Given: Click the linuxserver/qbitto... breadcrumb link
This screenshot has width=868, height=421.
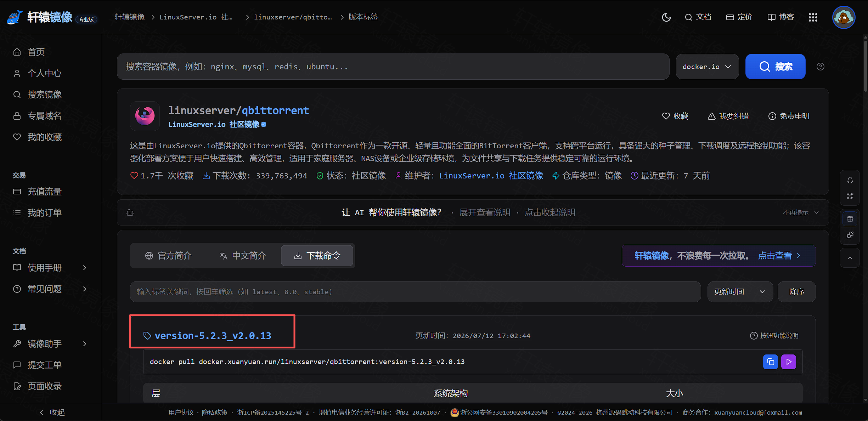Looking at the screenshot, I should point(293,17).
